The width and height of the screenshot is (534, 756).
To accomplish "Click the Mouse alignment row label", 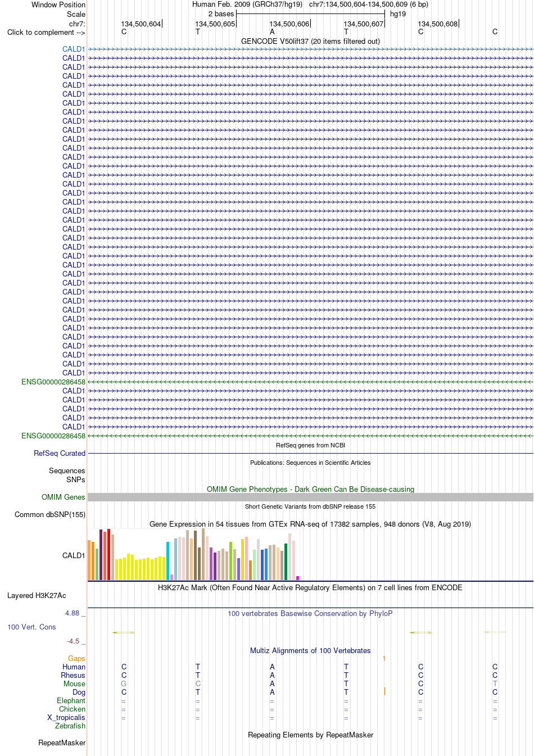I will (75, 684).
